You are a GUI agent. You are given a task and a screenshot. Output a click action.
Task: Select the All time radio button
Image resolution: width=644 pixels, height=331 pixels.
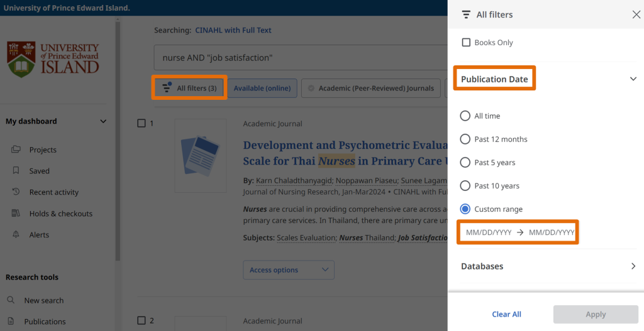465,116
